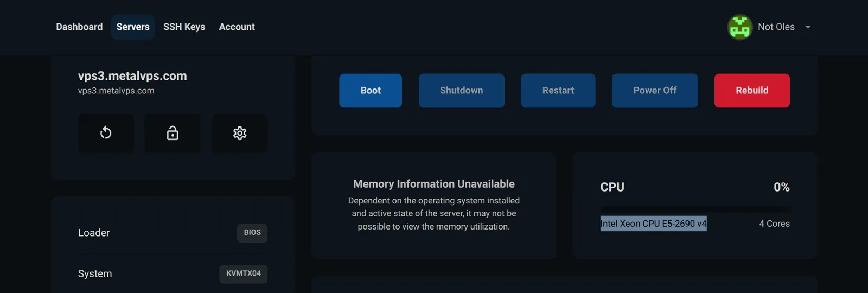Click the Restart button
868x293 pixels.
click(x=558, y=91)
